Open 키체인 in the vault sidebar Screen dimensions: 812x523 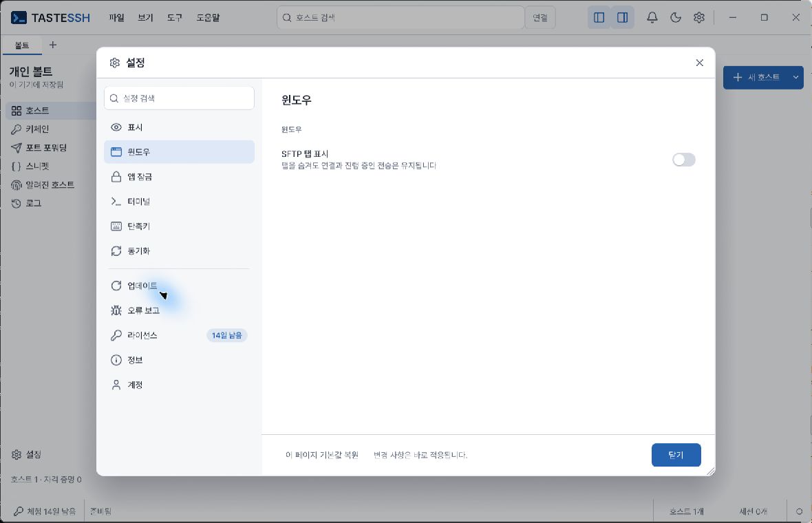pos(51,129)
